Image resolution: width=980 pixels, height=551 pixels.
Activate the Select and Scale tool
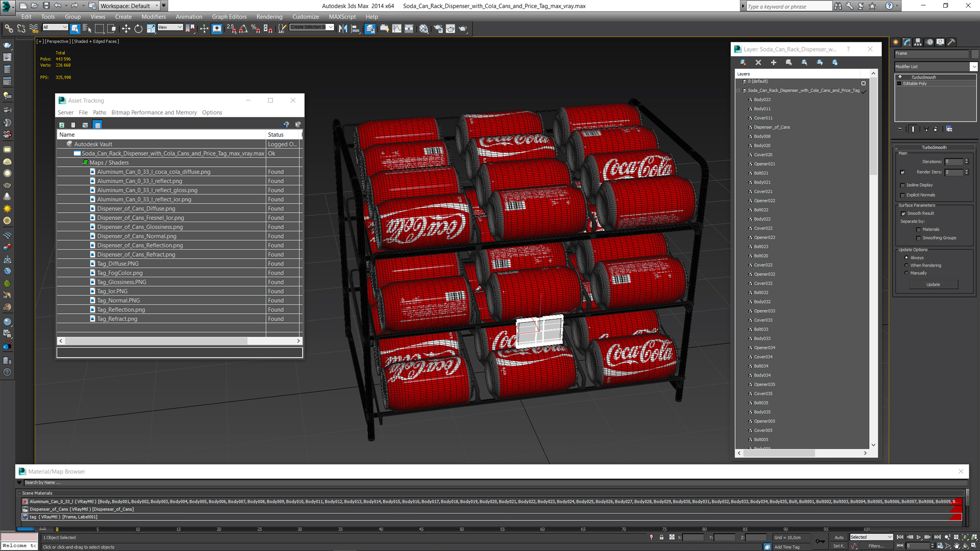(x=151, y=29)
